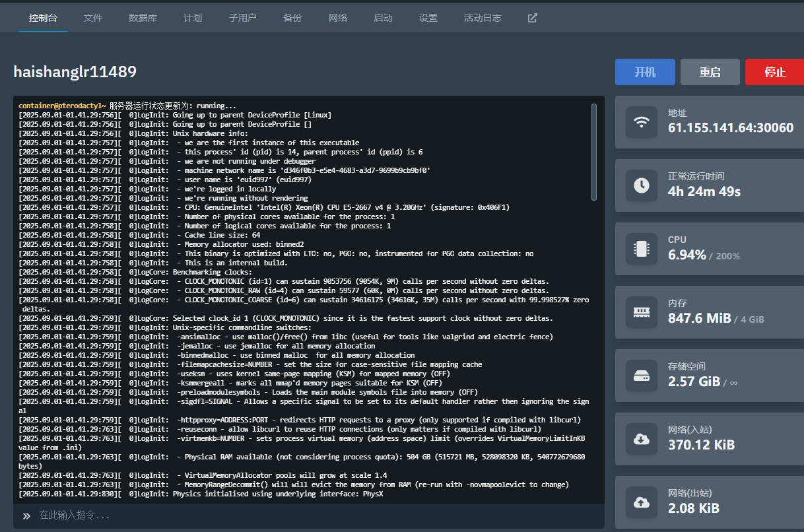The height and width of the screenshot is (532, 804).
Task: Open the 设置 tab
Action: [428, 18]
